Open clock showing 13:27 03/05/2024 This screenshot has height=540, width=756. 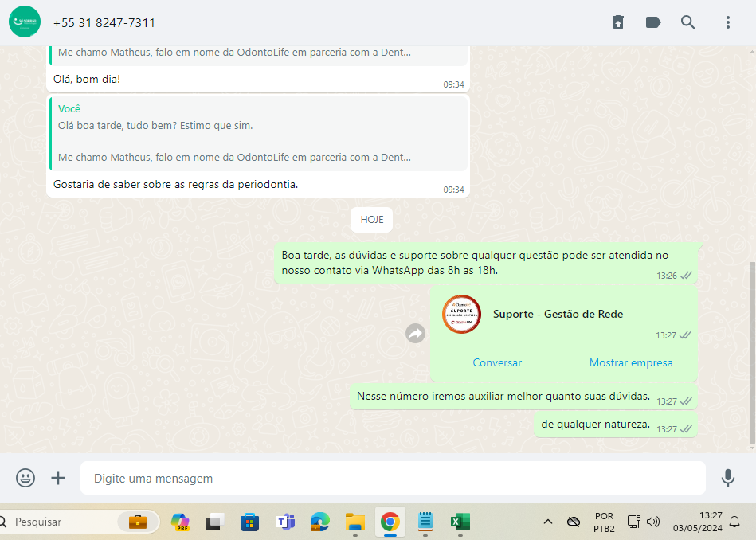click(698, 522)
